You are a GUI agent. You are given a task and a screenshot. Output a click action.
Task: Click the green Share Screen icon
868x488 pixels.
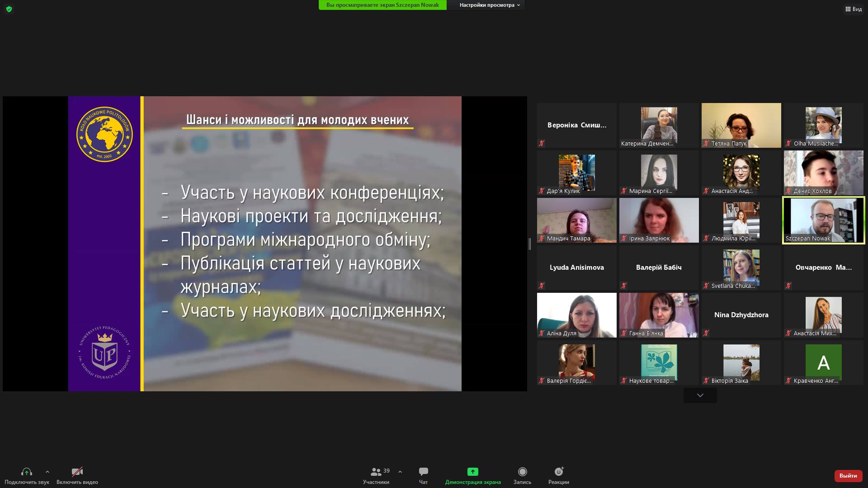[472, 472]
